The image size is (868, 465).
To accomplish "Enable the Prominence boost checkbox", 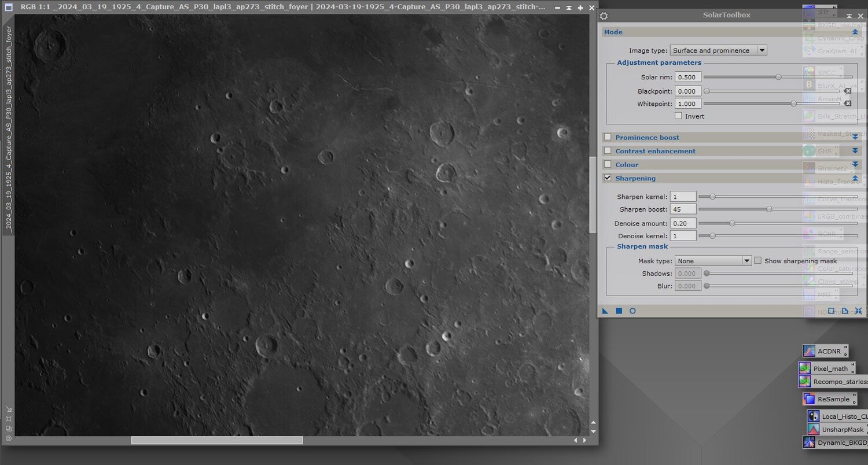I will click(608, 137).
